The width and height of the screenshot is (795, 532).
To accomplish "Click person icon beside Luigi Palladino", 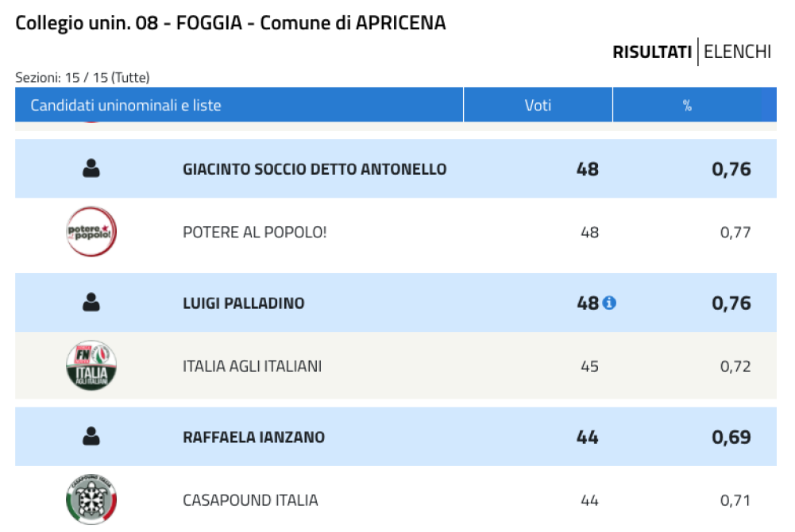I will click(91, 303).
